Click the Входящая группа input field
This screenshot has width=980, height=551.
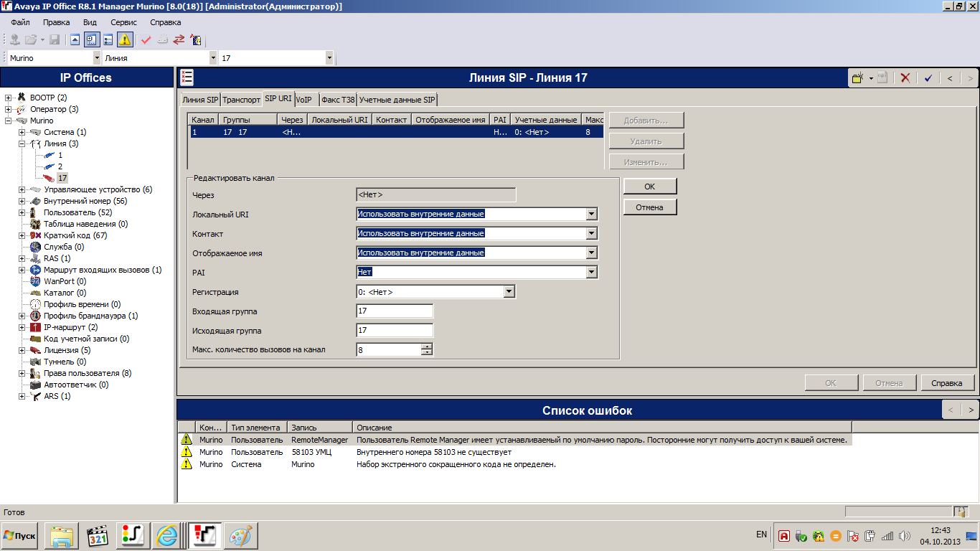pyautogui.click(x=395, y=311)
